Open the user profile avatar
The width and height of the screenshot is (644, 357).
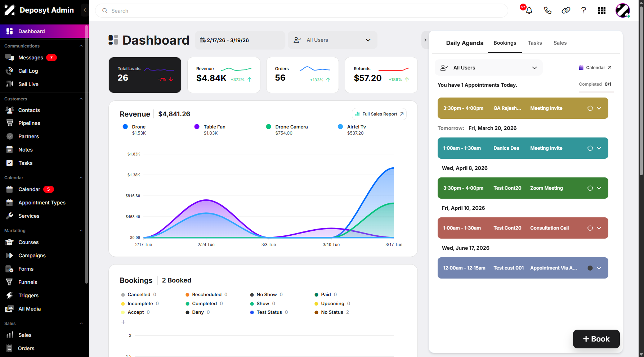(623, 10)
